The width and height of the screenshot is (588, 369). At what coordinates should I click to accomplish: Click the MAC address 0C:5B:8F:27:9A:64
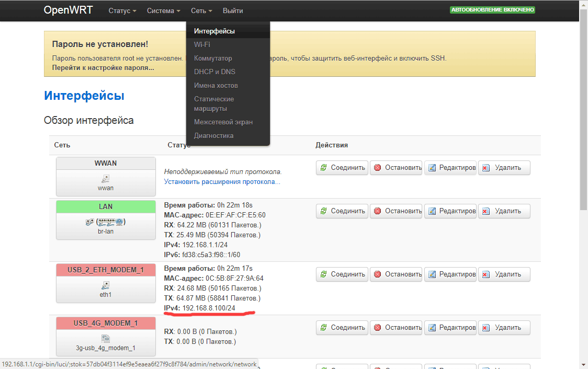click(x=234, y=279)
